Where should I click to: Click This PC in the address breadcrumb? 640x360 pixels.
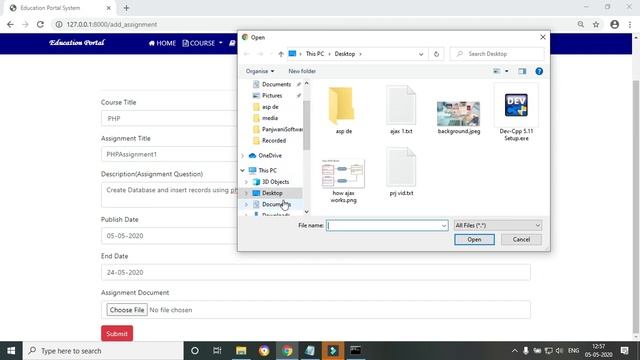pos(315,54)
